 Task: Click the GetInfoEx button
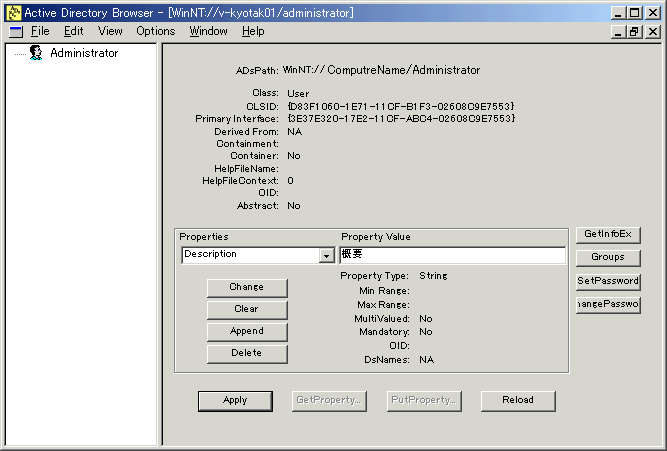pos(607,235)
